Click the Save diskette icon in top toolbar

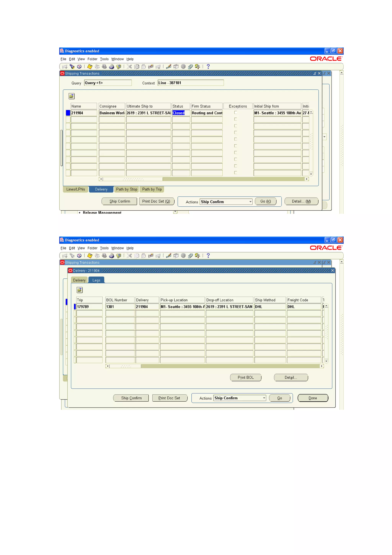[90, 66]
